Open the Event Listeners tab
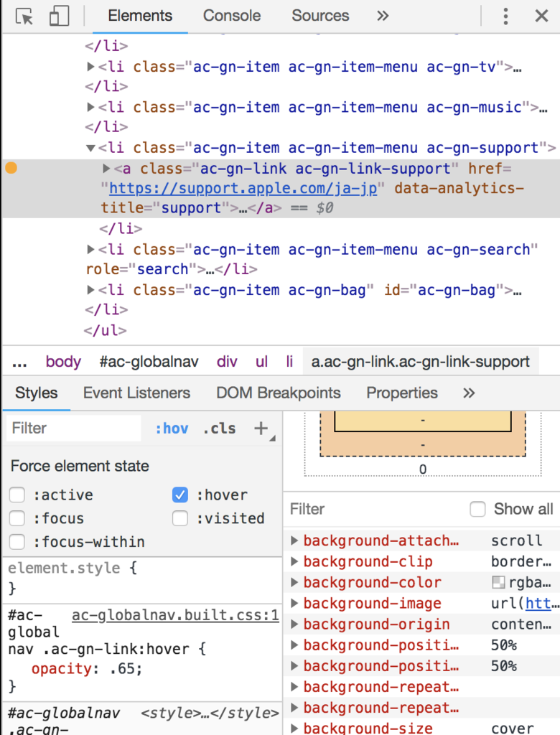Screen dimensions: 560x735 coord(136,393)
